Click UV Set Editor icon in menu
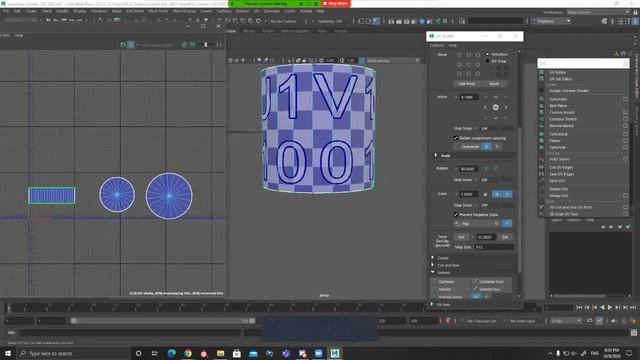This screenshot has height=360, width=640. coord(542,79)
